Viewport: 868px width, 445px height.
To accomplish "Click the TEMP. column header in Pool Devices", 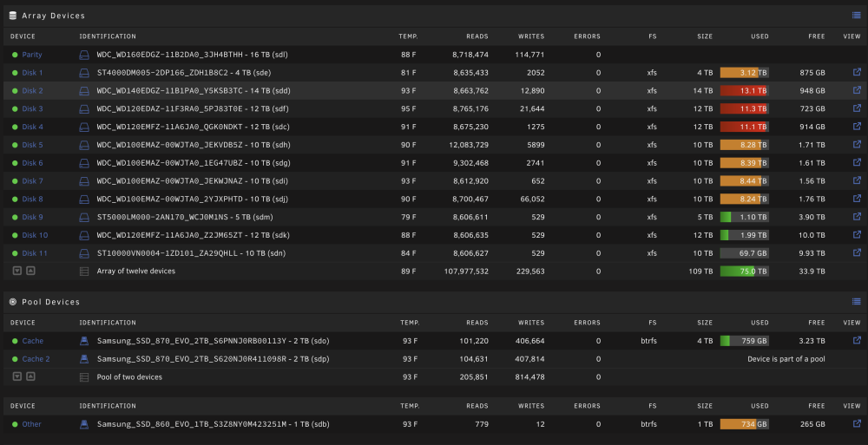I will [409, 323].
